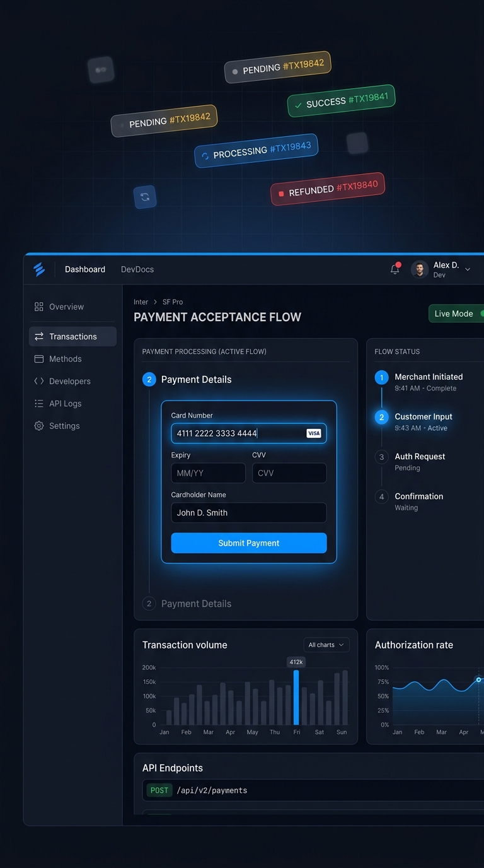
Task: Focus the CVV input field
Action: coord(289,473)
